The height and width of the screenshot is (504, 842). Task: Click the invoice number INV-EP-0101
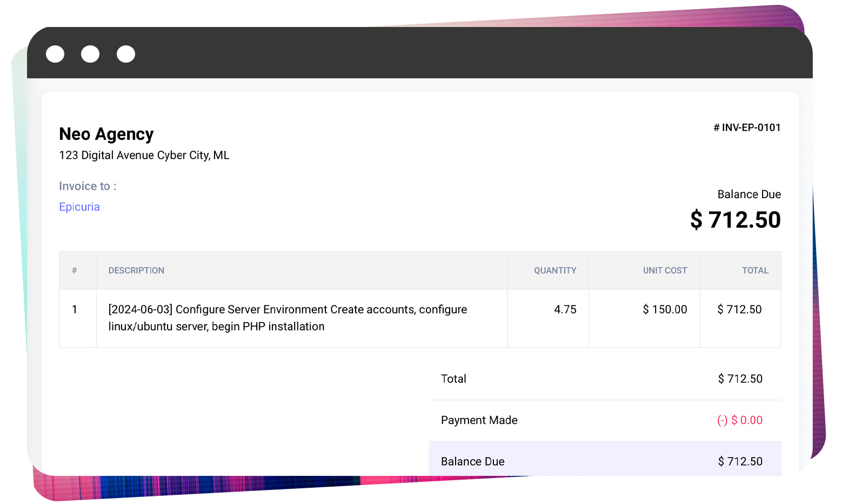pos(747,127)
